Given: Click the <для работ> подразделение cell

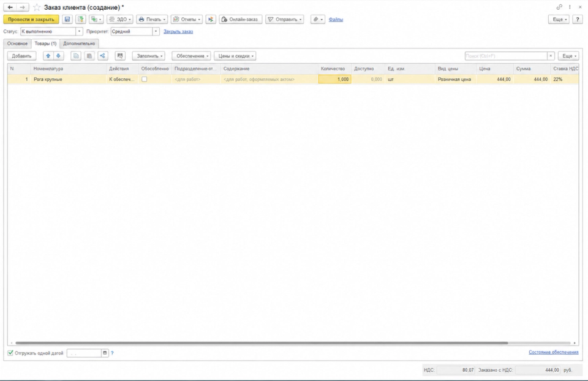Looking at the screenshot, I should (x=196, y=79).
